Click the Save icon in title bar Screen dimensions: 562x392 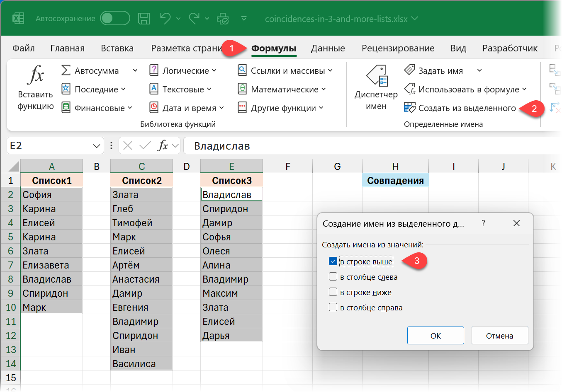(144, 19)
